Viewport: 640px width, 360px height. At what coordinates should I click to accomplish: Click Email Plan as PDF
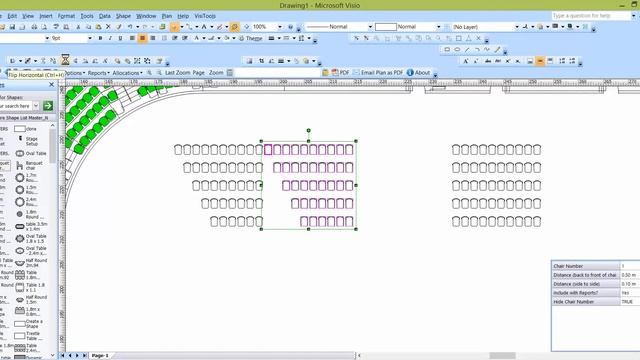click(x=378, y=73)
